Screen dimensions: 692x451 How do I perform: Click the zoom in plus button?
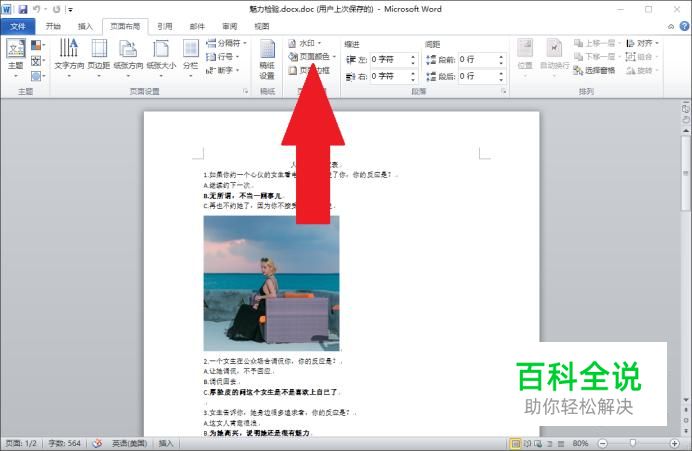coord(674,443)
